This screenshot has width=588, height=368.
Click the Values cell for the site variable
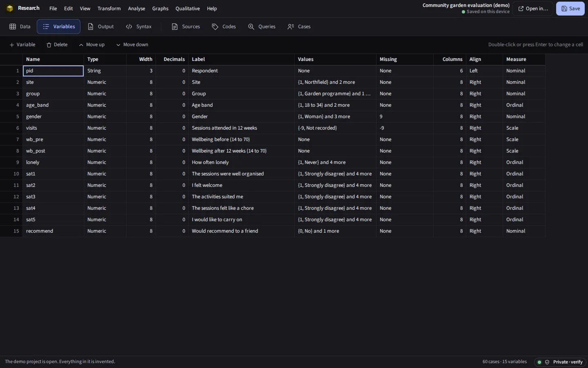tap(335, 82)
